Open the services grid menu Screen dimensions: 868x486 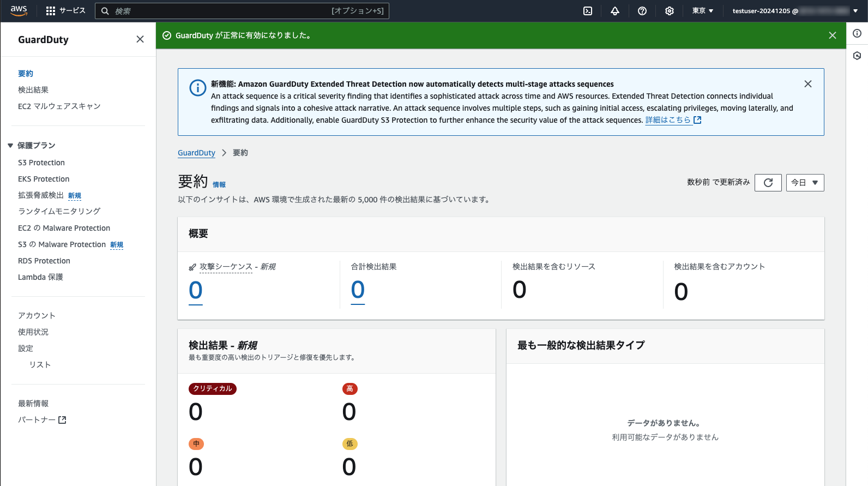pos(51,11)
